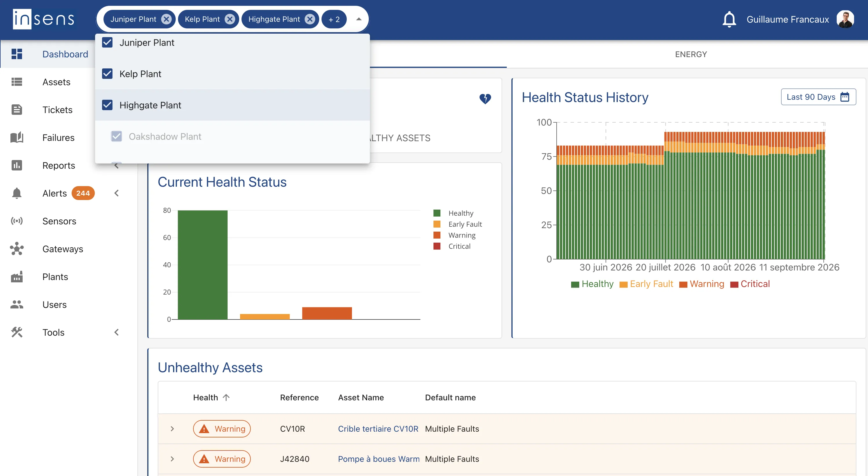Image resolution: width=868 pixels, height=476 pixels.
Task: Expand the CV10R row details
Action: tap(172, 428)
